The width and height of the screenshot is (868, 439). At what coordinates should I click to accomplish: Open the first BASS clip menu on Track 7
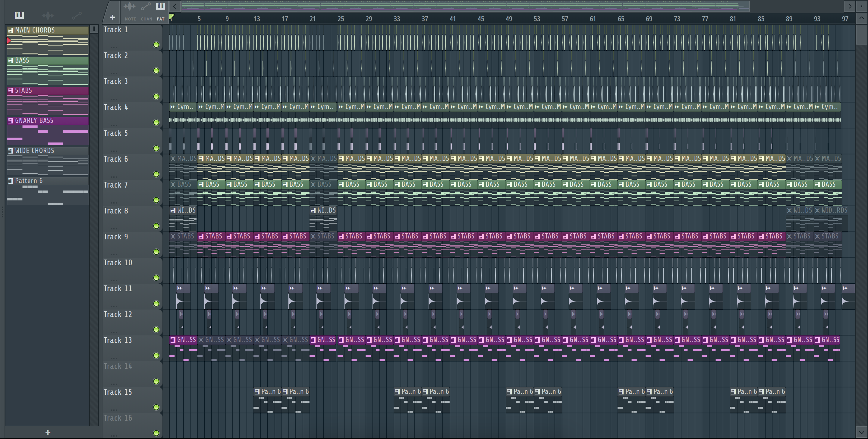pyautogui.click(x=173, y=185)
